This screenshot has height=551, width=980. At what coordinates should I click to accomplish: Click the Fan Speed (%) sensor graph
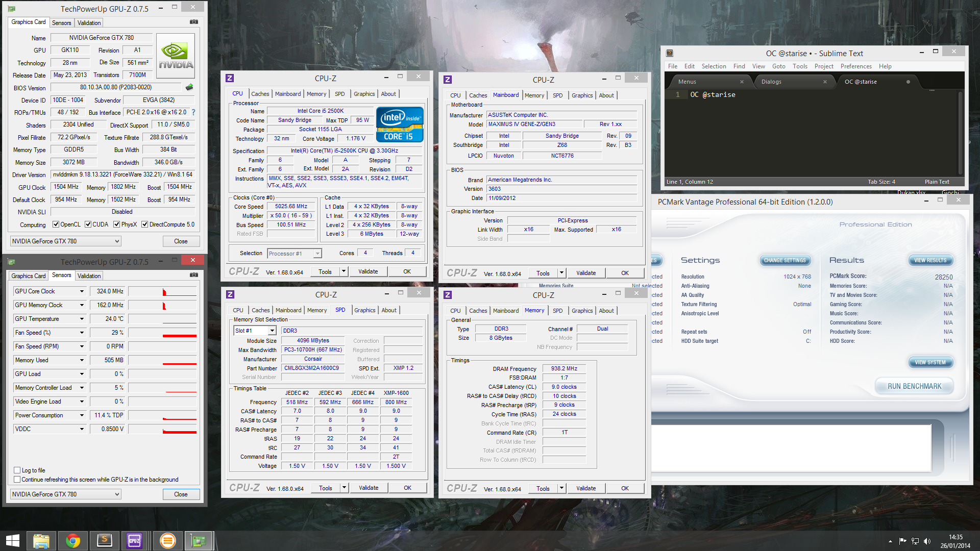tap(162, 333)
